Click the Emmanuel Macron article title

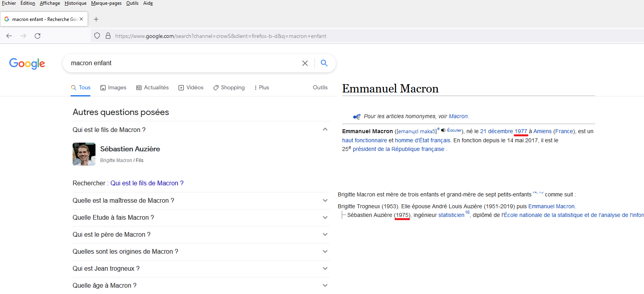pyautogui.click(x=390, y=89)
